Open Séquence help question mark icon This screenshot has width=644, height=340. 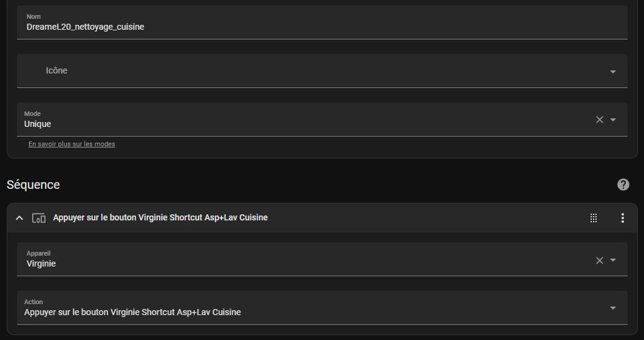coord(623,185)
